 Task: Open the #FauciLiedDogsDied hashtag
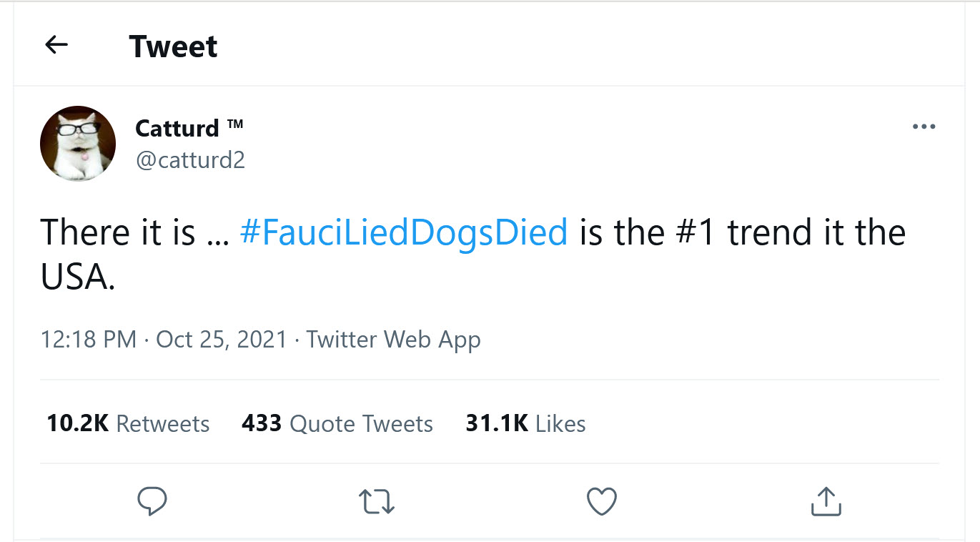coord(404,233)
